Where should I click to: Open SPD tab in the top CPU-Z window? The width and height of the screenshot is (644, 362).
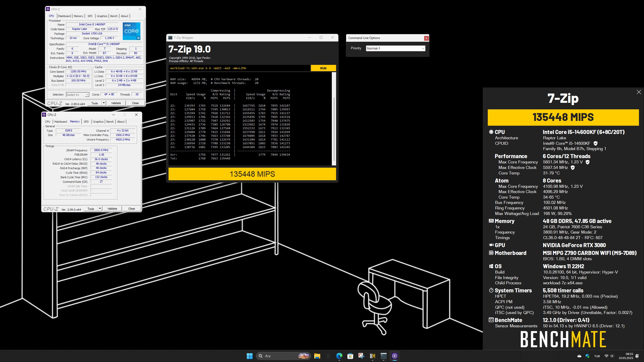90,16
